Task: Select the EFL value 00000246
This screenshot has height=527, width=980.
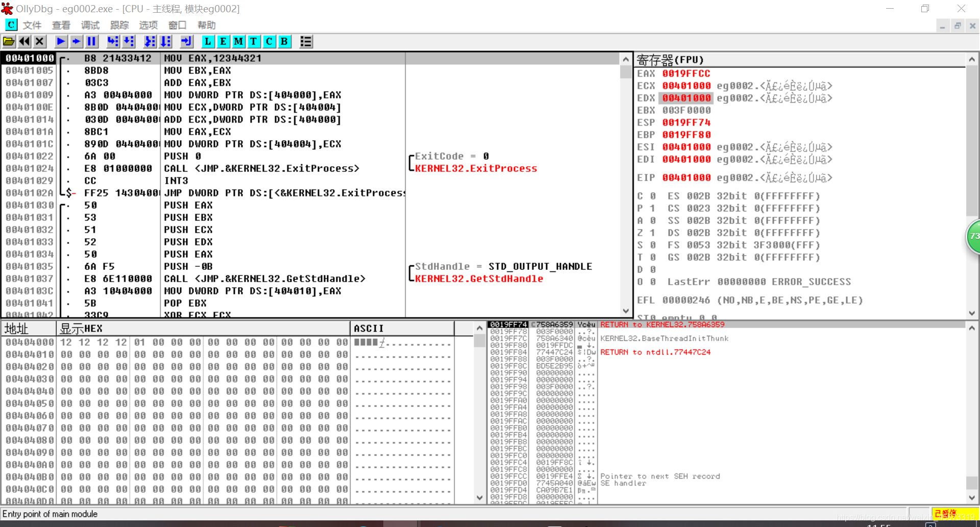Action: pyautogui.click(x=686, y=300)
